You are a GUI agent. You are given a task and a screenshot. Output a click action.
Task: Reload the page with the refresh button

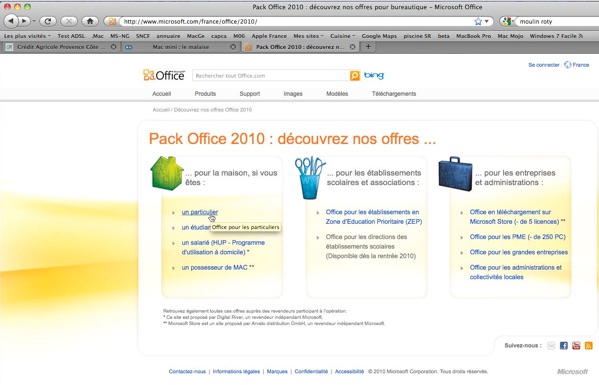coord(48,21)
